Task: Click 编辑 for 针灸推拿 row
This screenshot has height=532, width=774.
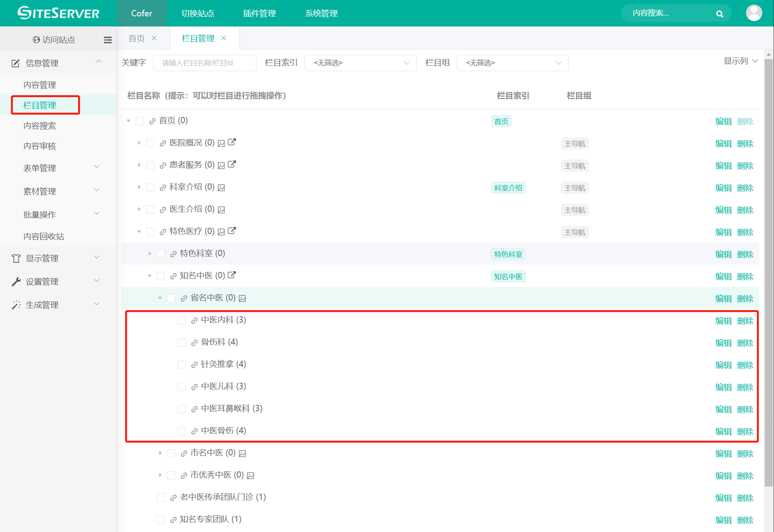Action: [723, 365]
